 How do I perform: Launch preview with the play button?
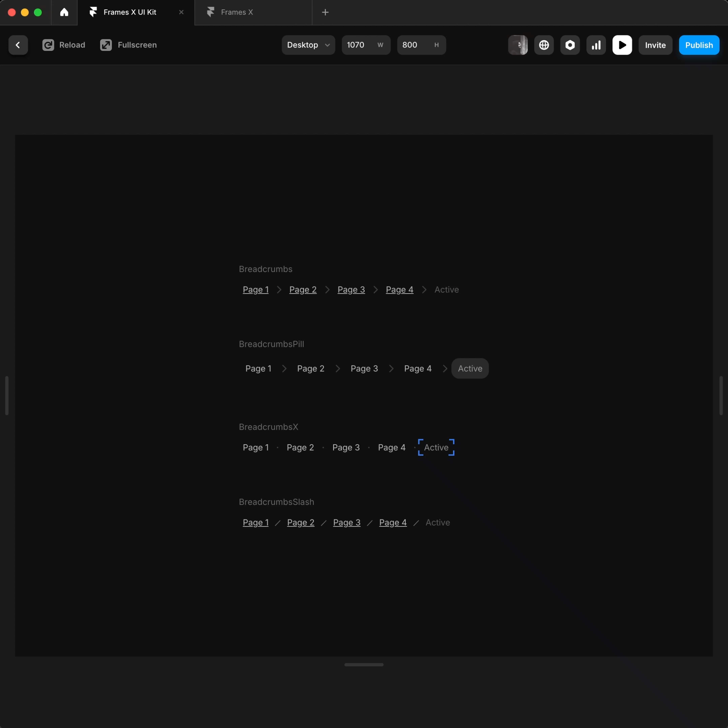pyautogui.click(x=622, y=45)
